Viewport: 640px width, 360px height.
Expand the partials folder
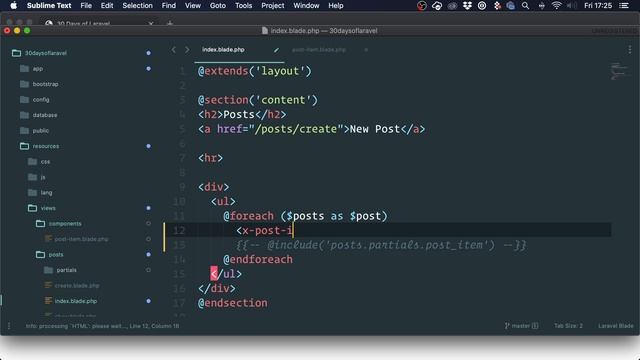tap(48, 270)
